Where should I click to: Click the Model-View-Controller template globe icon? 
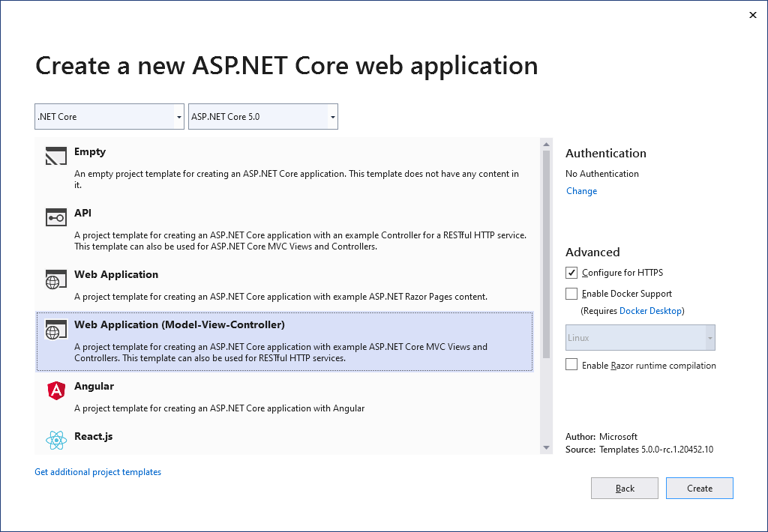[x=55, y=328]
